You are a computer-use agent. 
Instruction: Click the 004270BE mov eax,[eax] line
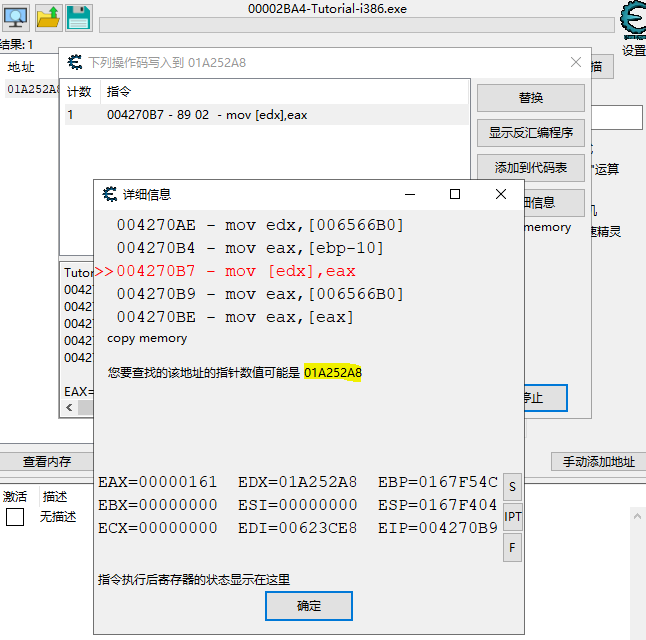coord(235,317)
